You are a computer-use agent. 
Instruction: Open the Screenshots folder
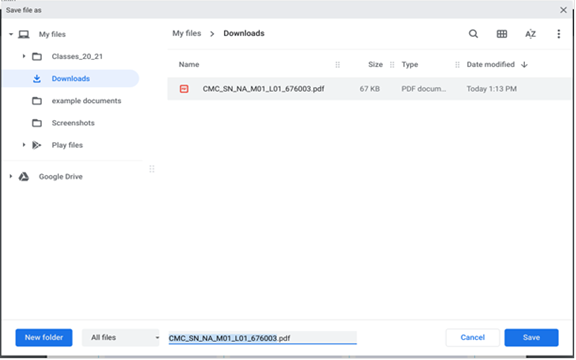[73, 123]
